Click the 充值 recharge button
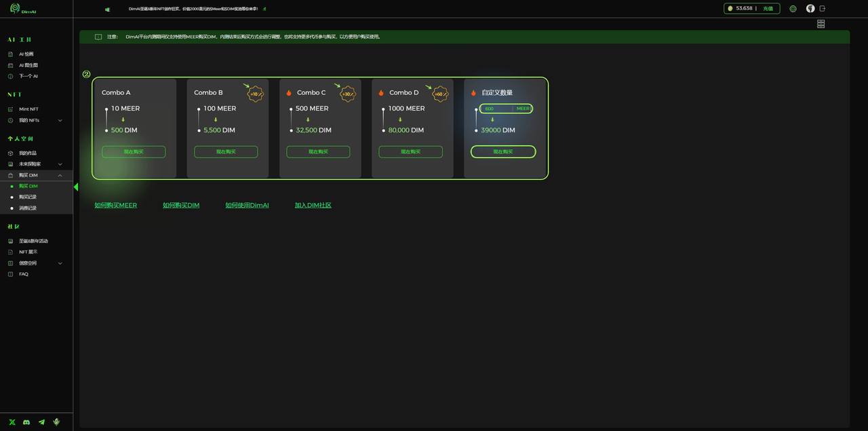 tap(768, 9)
